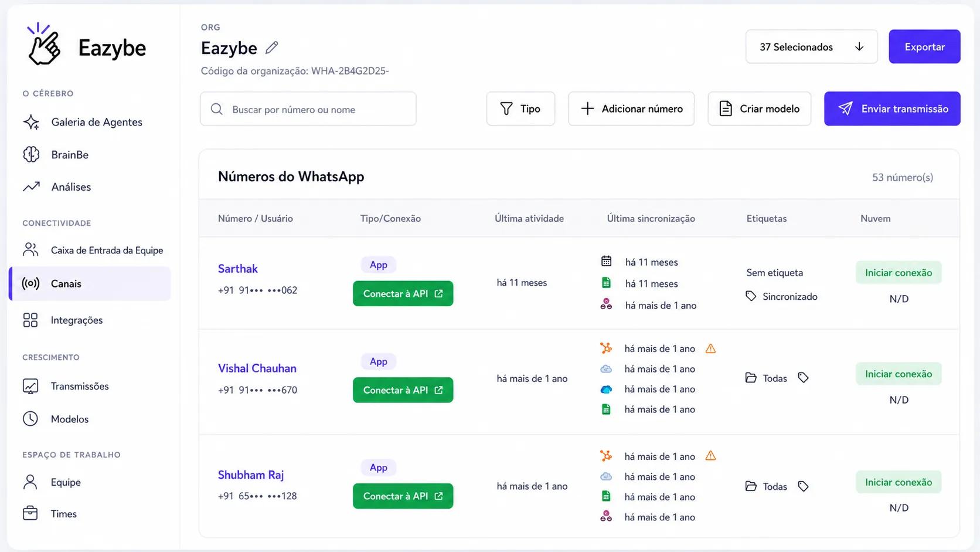Click the folder icon in Vishal Chauhan row

click(751, 378)
